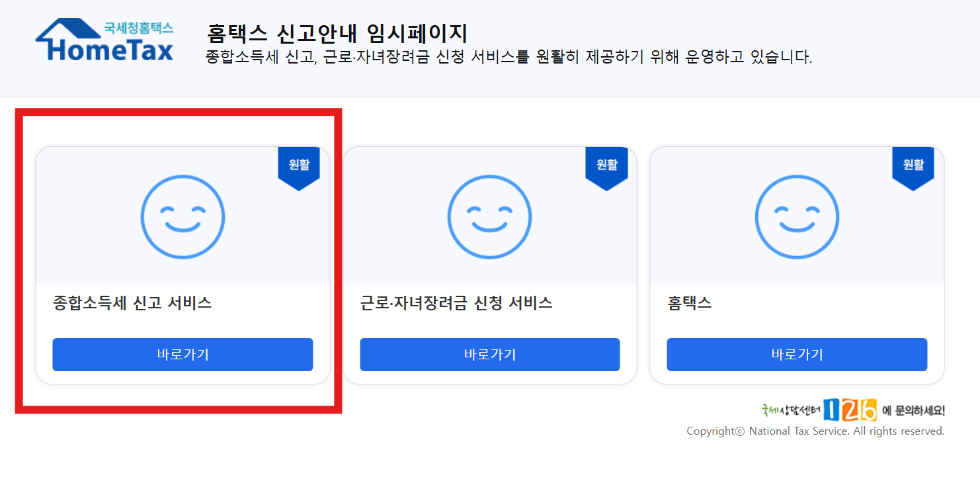Select the 국세청홈택스 text in the logo
The width and height of the screenshot is (980, 483).
(139, 27)
